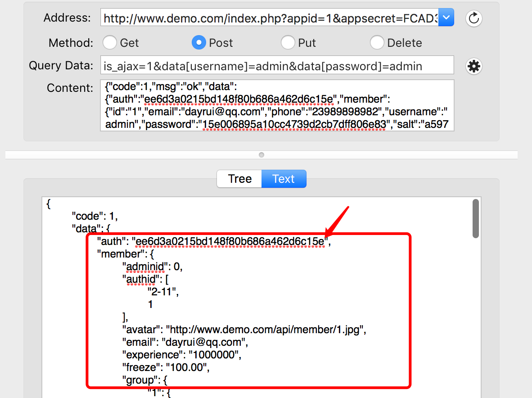Click the "group" object line
Viewport: 532px width, 398px height.
[x=145, y=380]
